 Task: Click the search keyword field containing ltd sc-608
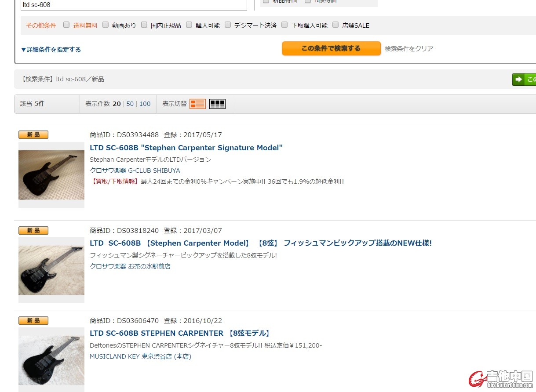pos(134,5)
